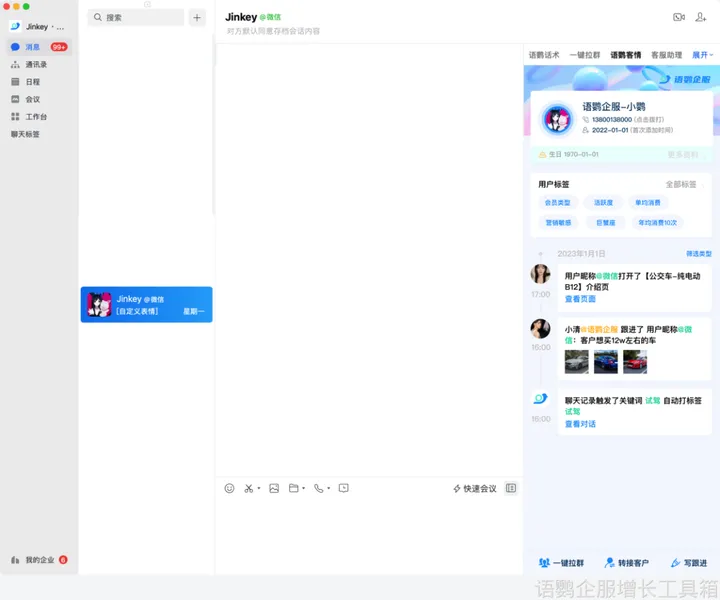Open the dropdown arrow beside folder icon

tap(303, 489)
